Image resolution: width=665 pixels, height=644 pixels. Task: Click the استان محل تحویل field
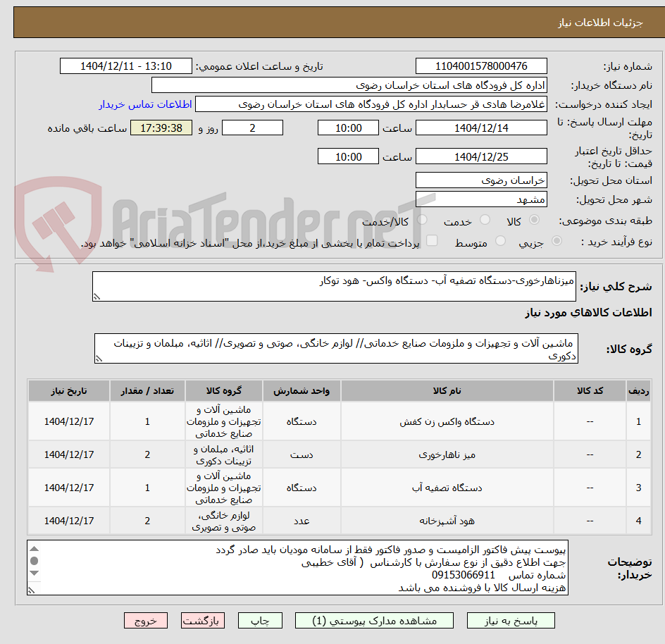(481, 180)
